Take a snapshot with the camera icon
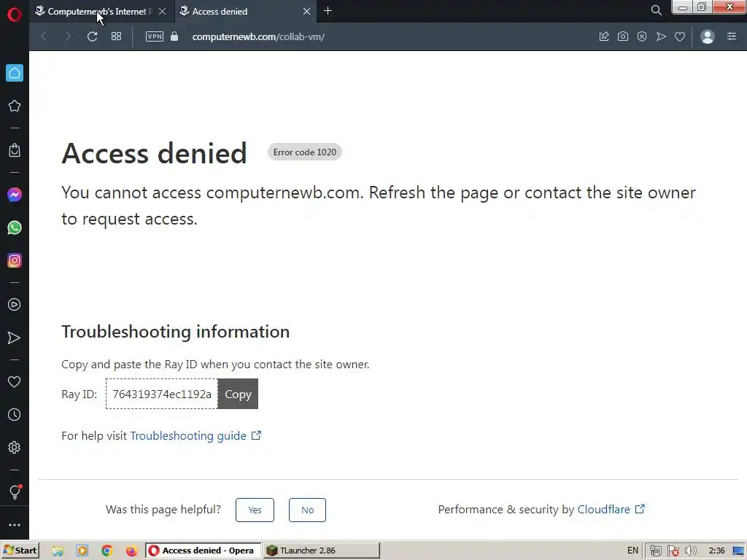This screenshot has height=560, width=747. point(623,36)
